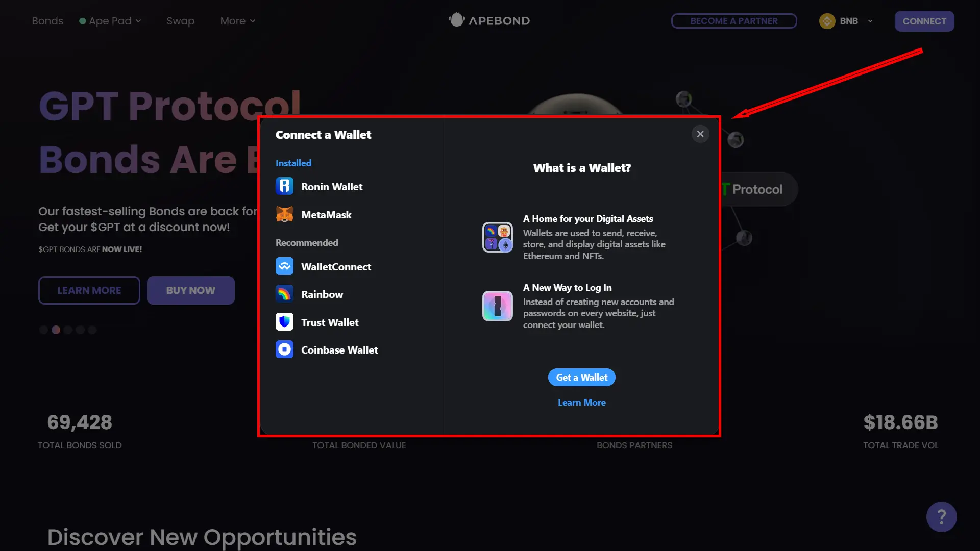Viewport: 980px width, 551px height.
Task: Open the More navigation menu
Action: [x=237, y=21]
